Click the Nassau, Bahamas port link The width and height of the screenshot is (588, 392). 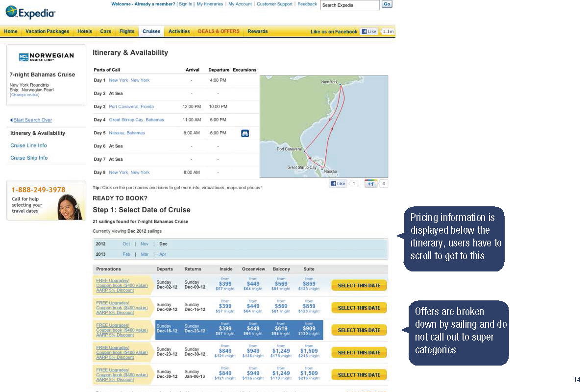[x=127, y=133]
